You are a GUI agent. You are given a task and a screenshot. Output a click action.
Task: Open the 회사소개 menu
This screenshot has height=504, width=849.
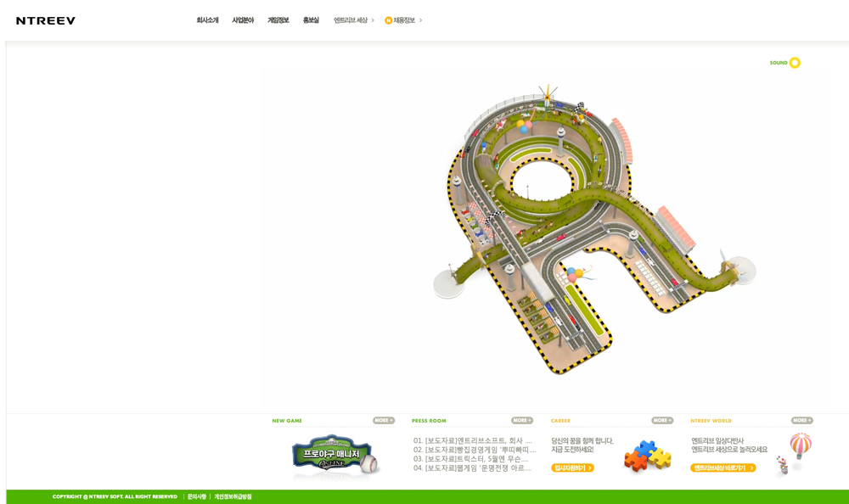point(207,20)
